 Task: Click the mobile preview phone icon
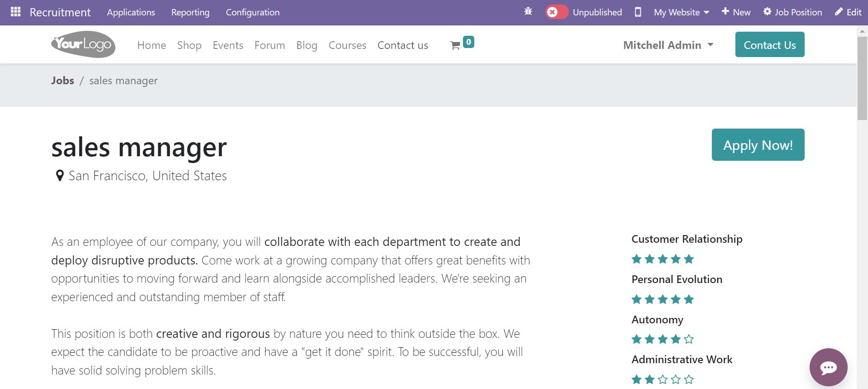tap(638, 12)
